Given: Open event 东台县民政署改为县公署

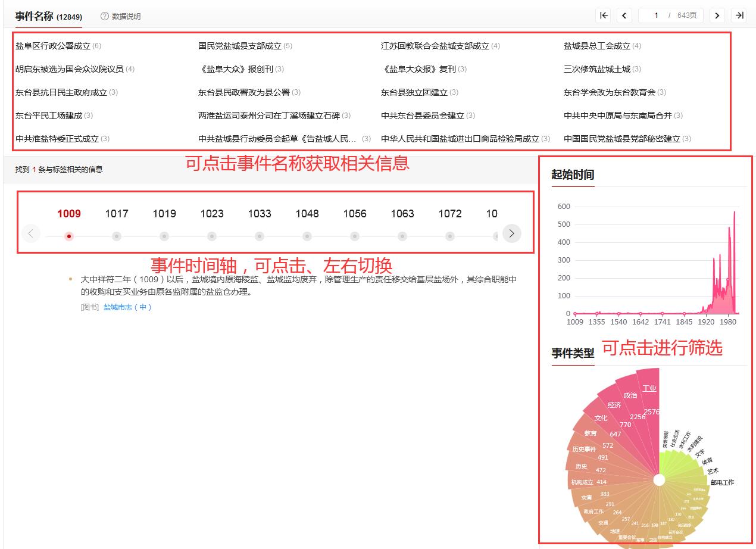Looking at the screenshot, I should (244, 92).
